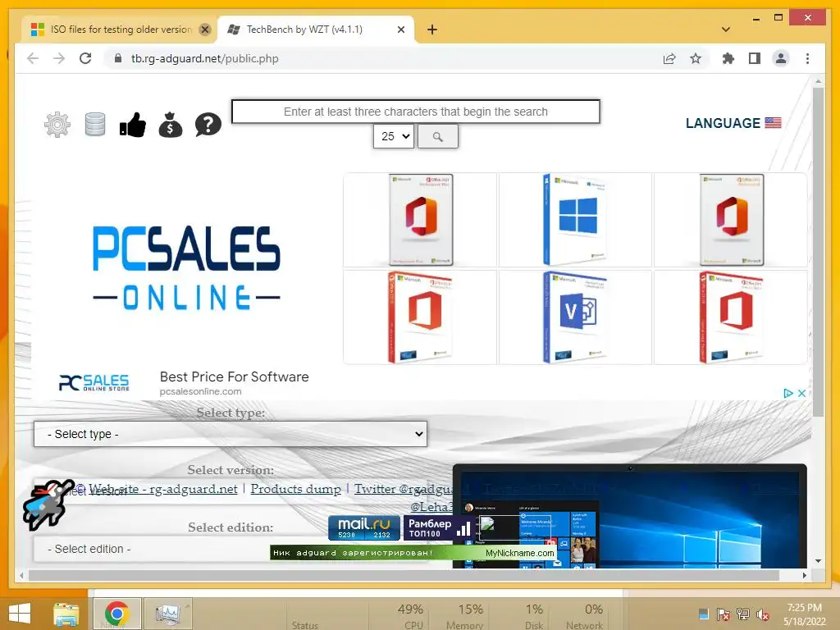The width and height of the screenshot is (840, 630).
Task: Expand the tab search chevron
Action: click(726, 30)
